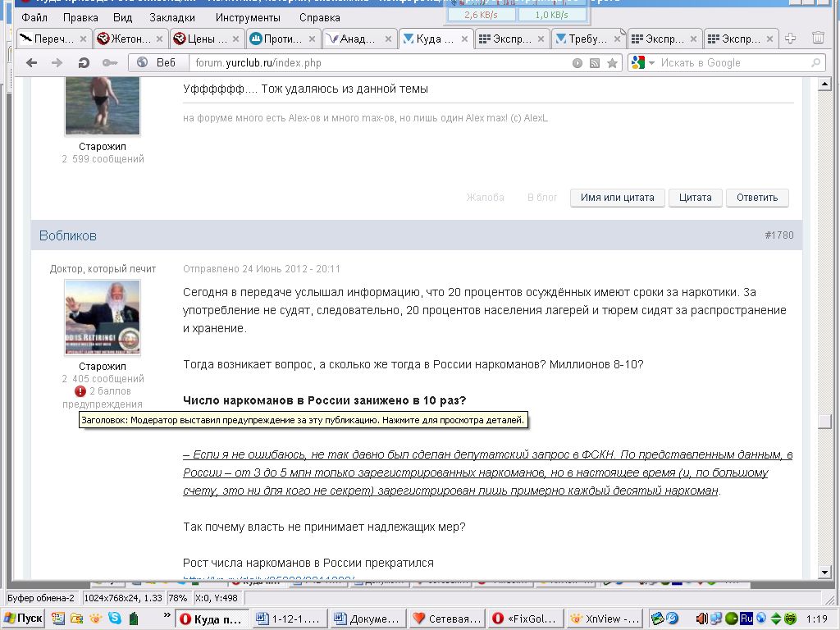Click the key (password wand) icon
The width and height of the screenshot is (840, 630).
[x=108, y=63]
